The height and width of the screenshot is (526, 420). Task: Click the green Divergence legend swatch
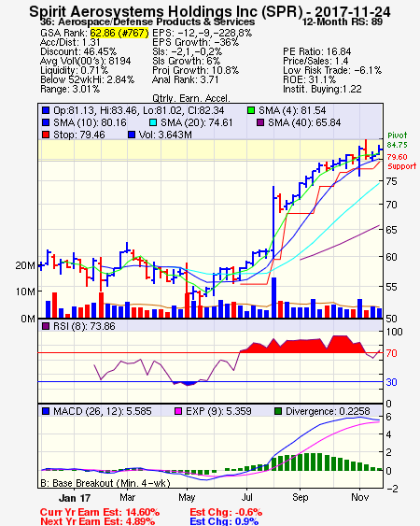tap(278, 411)
